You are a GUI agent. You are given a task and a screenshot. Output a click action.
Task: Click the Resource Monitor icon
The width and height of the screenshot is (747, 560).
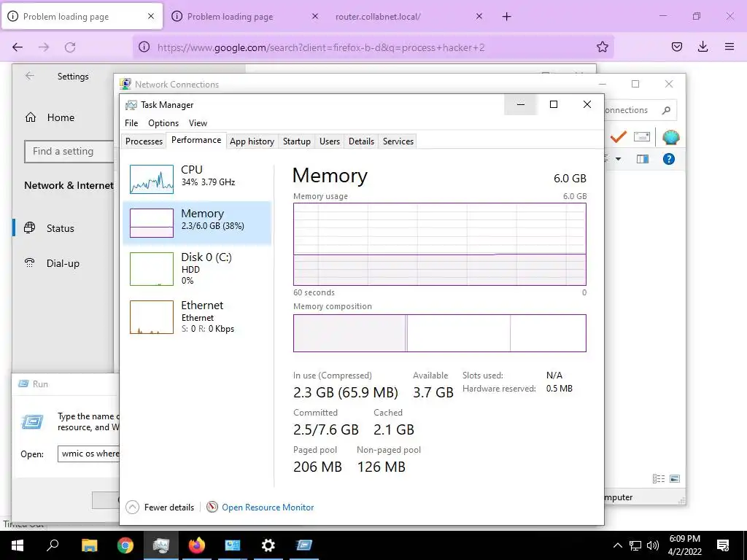point(212,507)
